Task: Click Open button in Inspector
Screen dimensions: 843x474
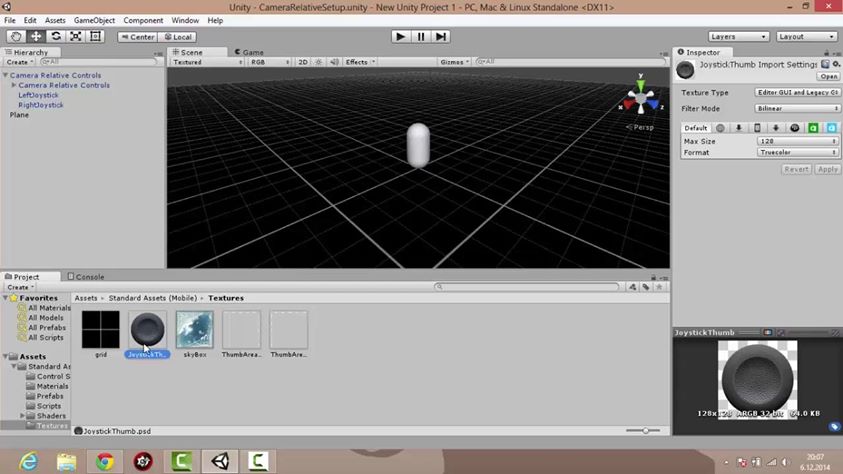Action: click(828, 76)
